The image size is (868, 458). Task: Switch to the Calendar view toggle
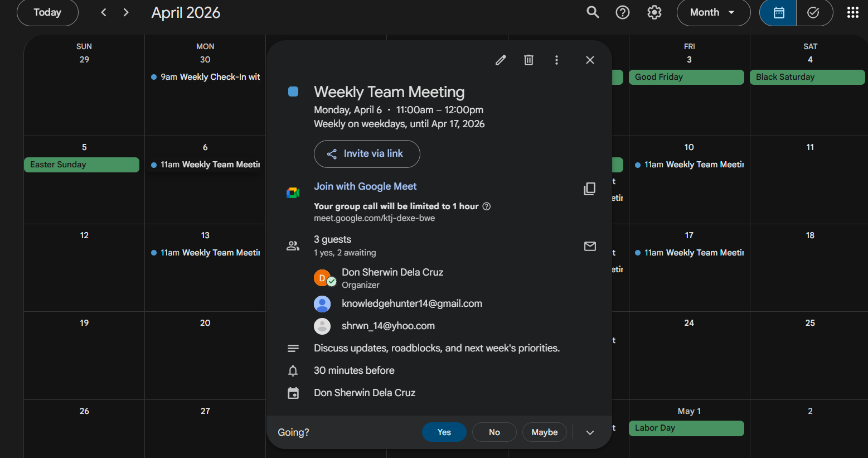pos(778,12)
